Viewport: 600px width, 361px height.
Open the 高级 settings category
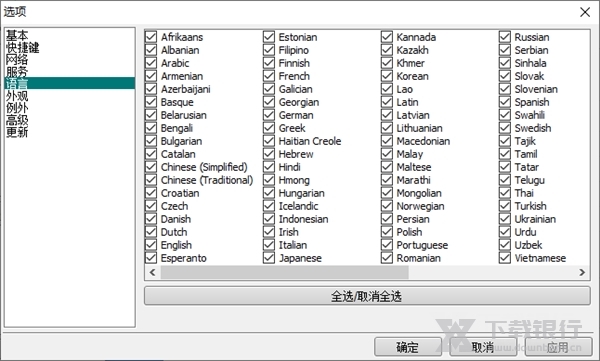[17, 120]
